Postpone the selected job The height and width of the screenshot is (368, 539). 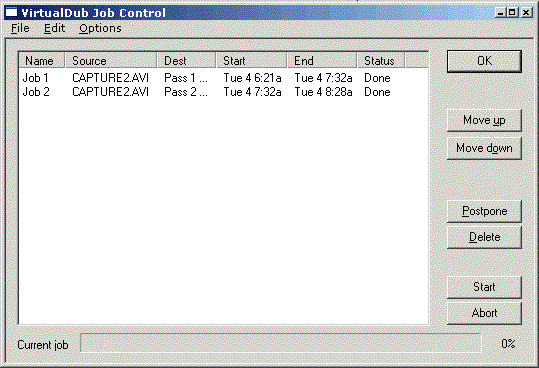[x=484, y=211]
